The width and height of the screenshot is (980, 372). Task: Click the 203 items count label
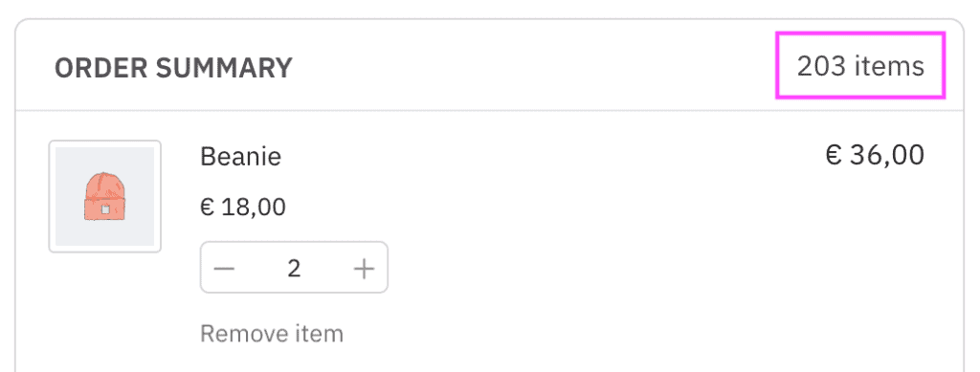pos(860,66)
